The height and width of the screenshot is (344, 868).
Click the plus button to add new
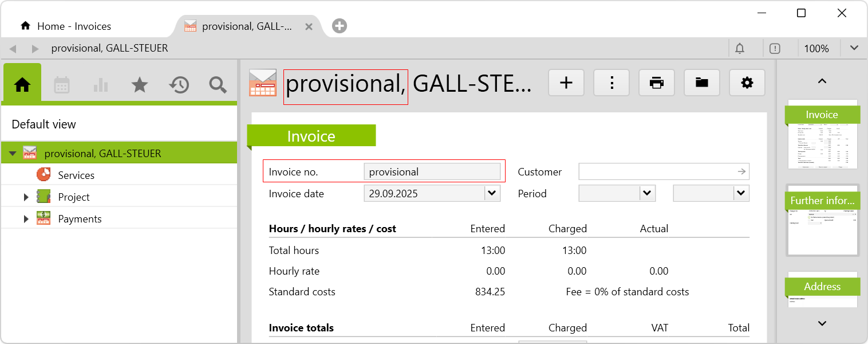point(566,83)
